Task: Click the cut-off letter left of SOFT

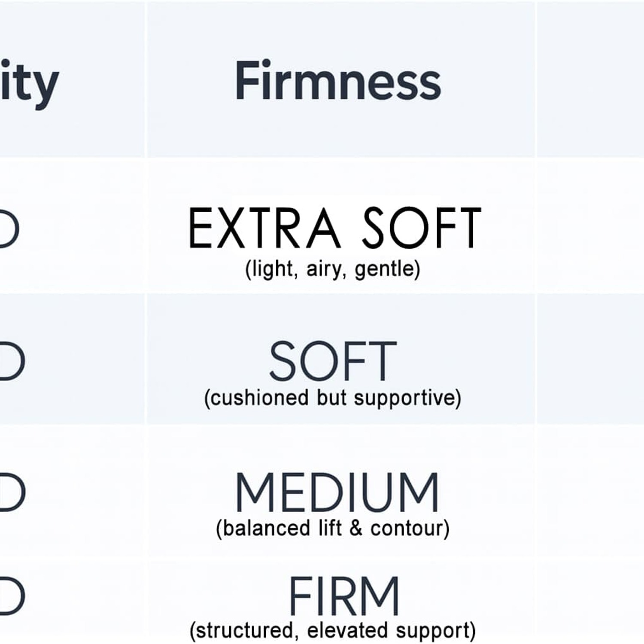Action: coord(12,361)
